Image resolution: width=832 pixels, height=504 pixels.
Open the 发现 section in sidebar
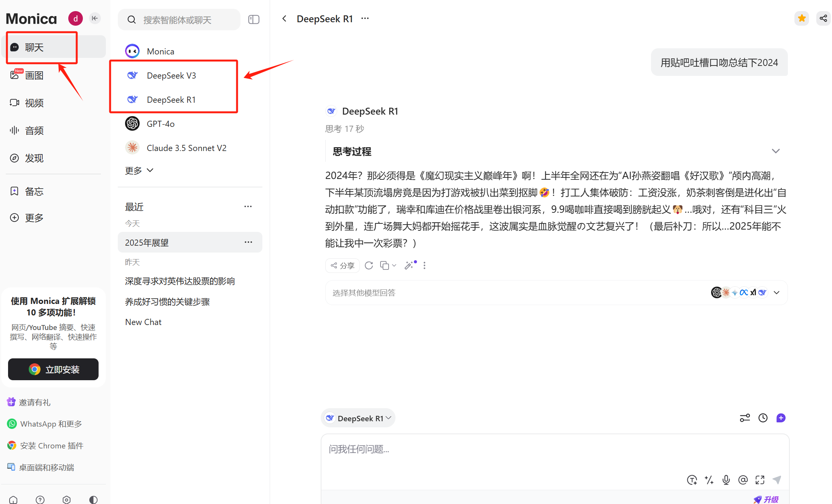coord(34,158)
